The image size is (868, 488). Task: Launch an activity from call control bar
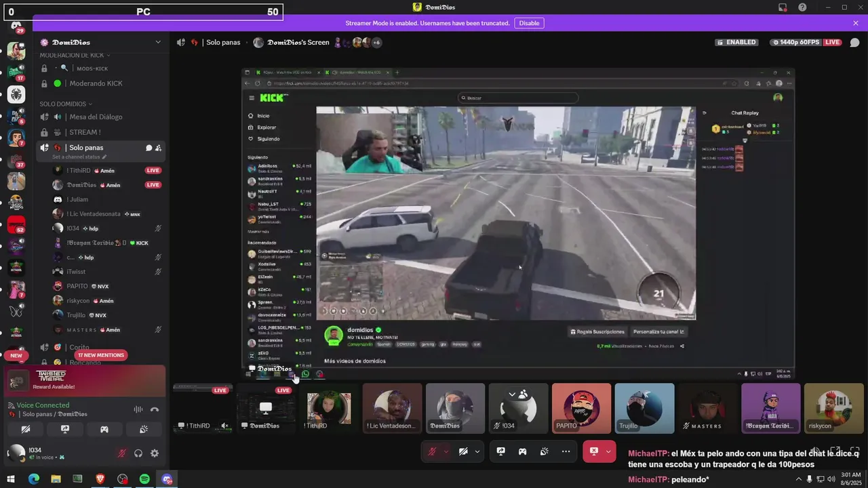[522, 451]
